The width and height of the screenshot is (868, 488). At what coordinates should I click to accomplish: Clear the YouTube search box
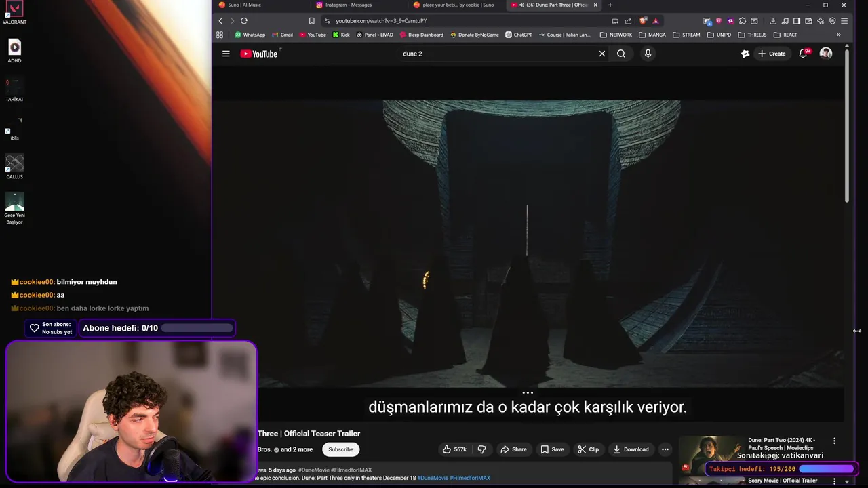pos(601,54)
